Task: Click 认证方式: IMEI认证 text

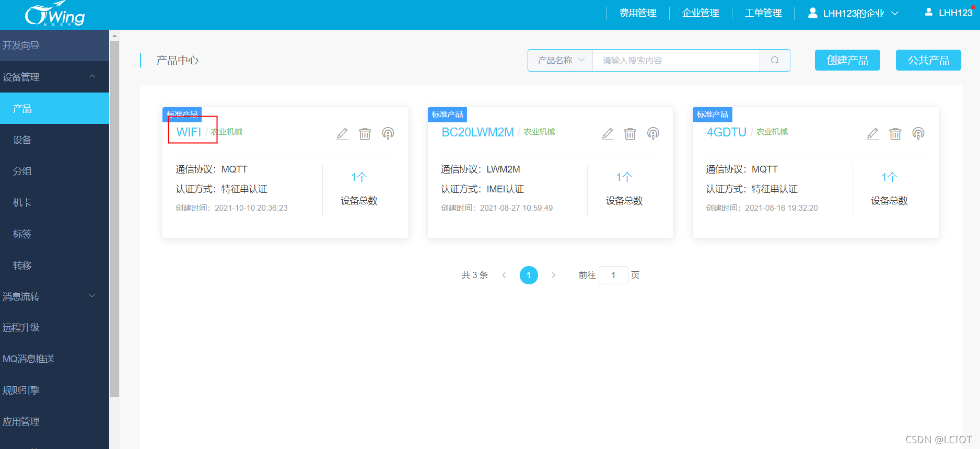Action: [482, 189]
